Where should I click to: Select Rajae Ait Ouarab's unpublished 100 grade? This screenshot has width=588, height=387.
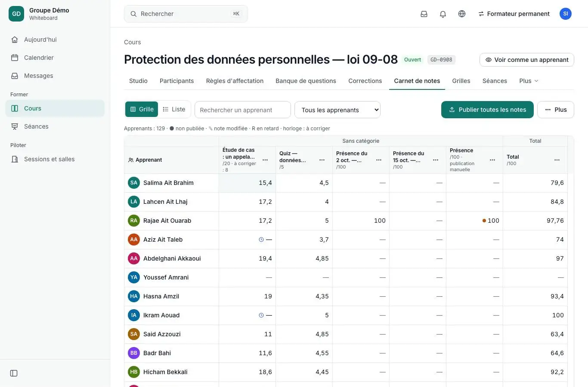click(x=474, y=221)
